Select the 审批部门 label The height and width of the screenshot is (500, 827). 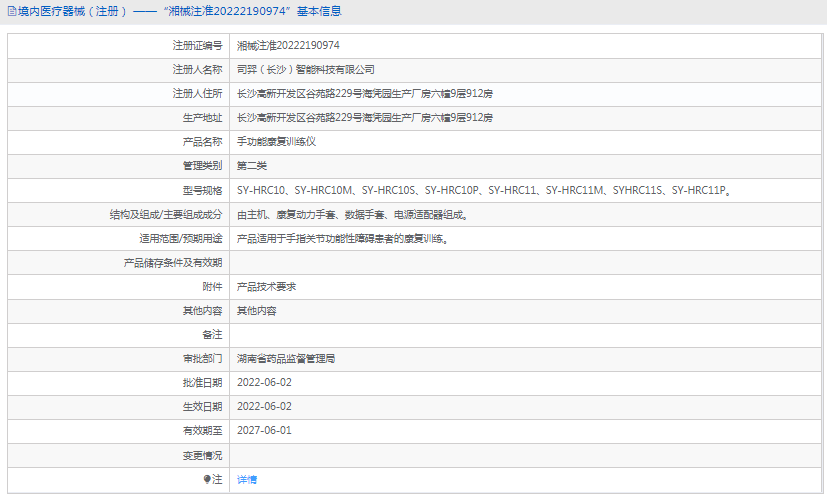pos(203,359)
